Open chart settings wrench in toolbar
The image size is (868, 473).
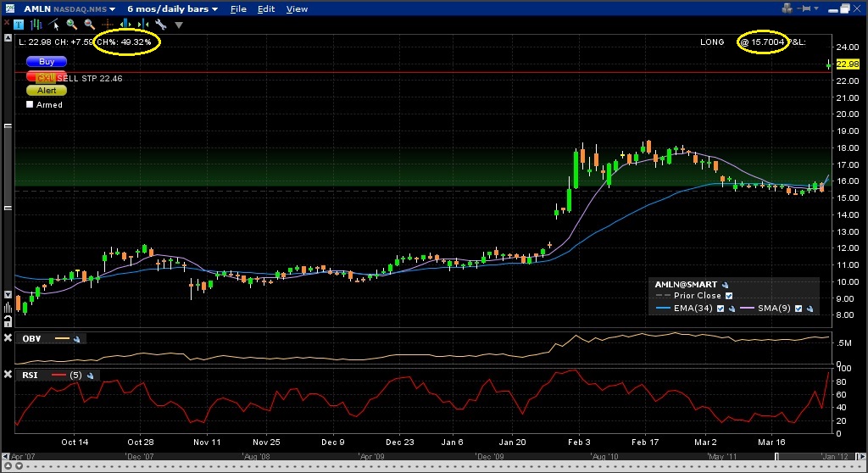[160, 25]
